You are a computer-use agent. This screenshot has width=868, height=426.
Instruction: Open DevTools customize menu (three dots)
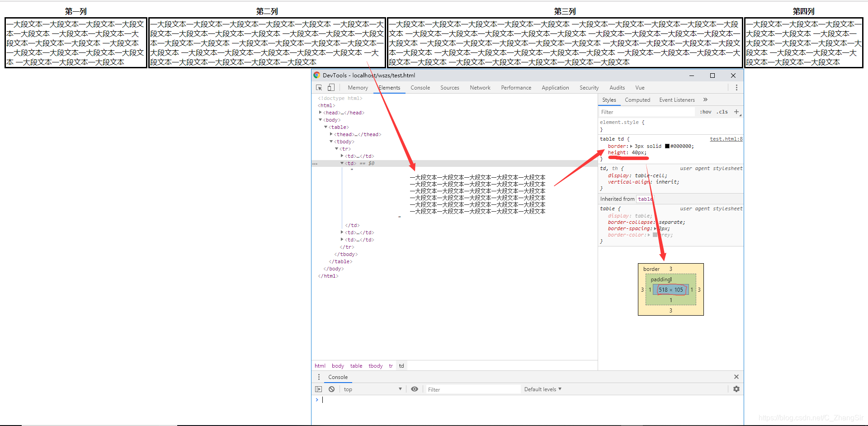[x=736, y=88]
